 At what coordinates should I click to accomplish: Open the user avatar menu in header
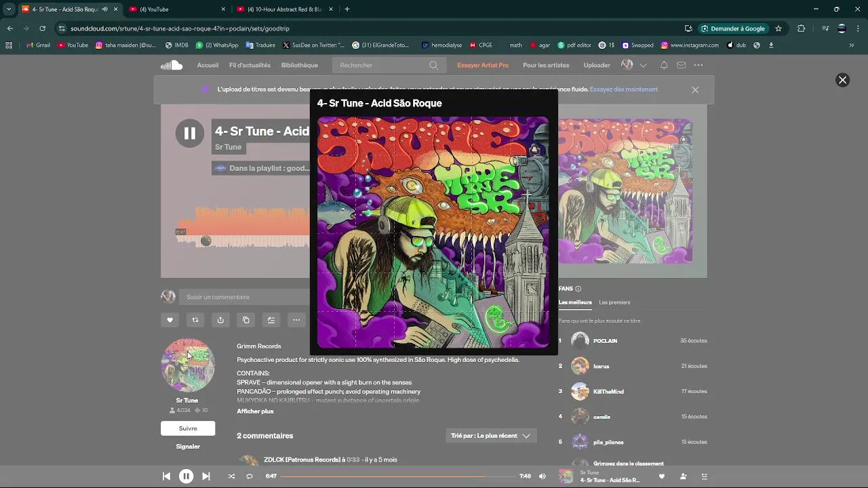pyautogui.click(x=627, y=65)
